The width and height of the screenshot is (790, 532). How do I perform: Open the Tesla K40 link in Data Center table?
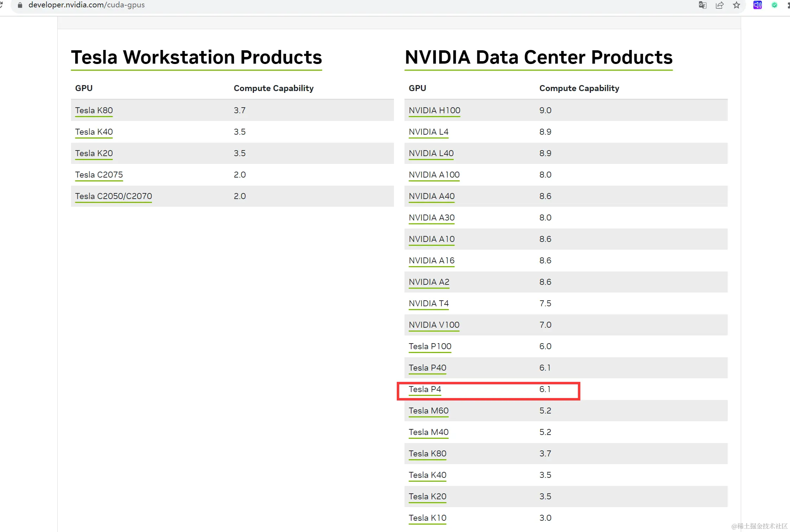(x=427, y=475)
